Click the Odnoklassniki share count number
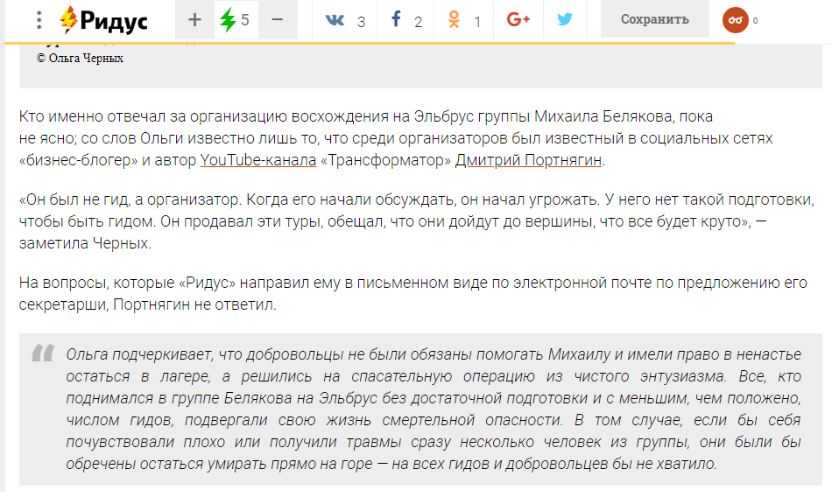 pos(477,22)
